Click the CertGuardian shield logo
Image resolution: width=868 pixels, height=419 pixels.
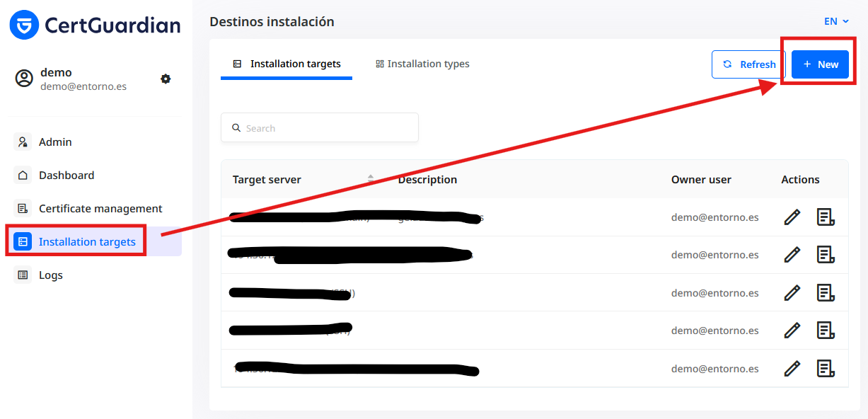click(x=25, y=25)
